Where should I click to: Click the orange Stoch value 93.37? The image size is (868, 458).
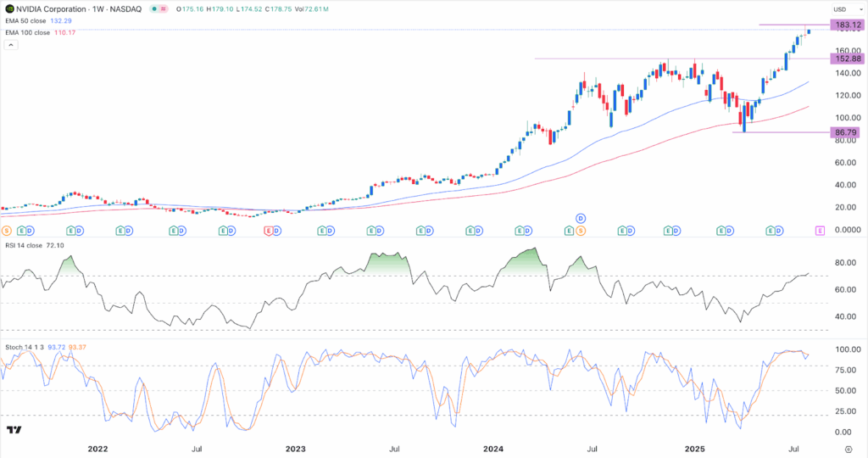[x=77, y=347]
